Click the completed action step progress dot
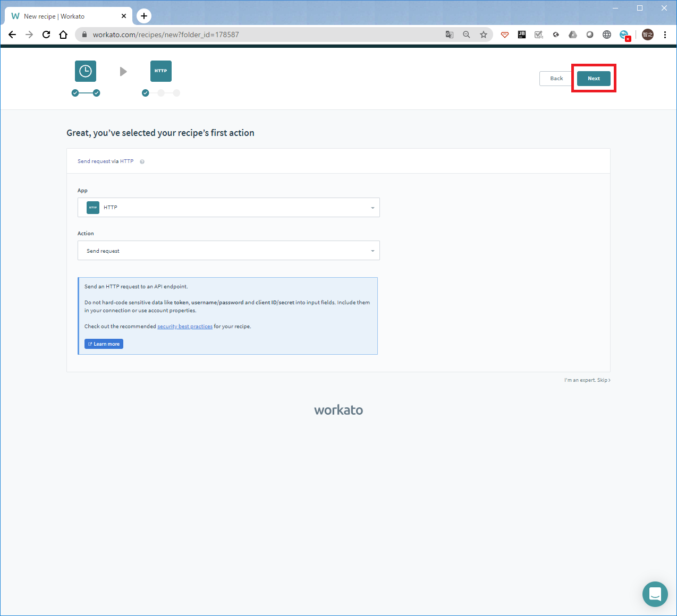Viewport: 677px width, 616px height. point(146,93)
